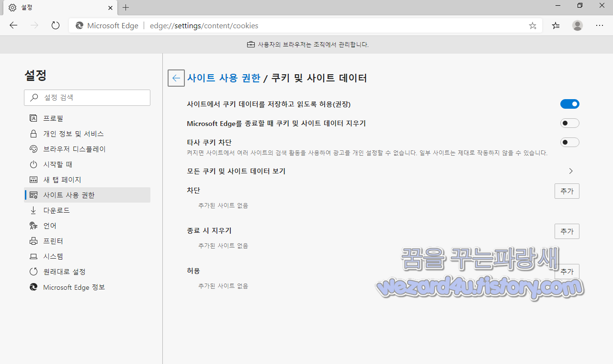The image size is (613, 364).
Task: Disable 쿠키 데이터를 저장하고 읽도록 허용 toggle
Action: [x=570, y=104]
